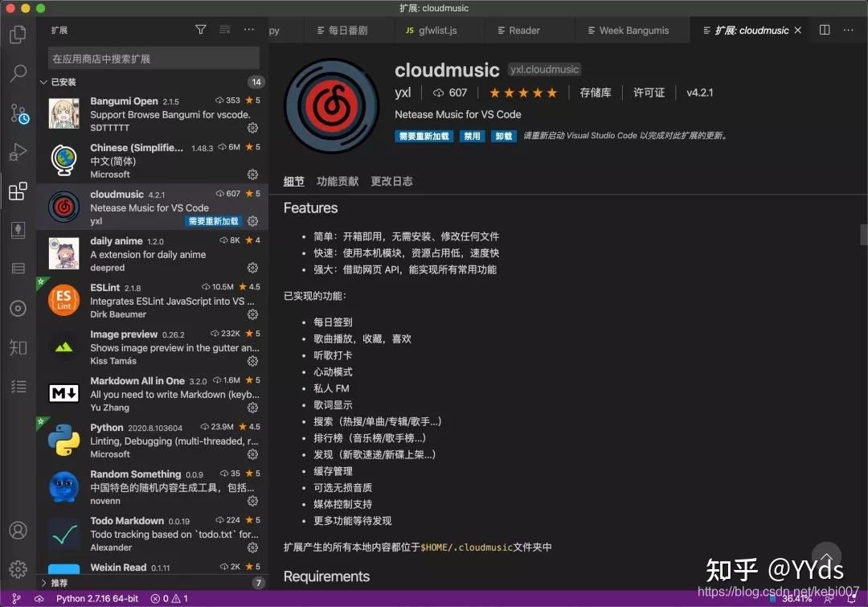Open the Accounts icon near the bottom
This screenshot has height=607, width=868.
click(18, 530)
